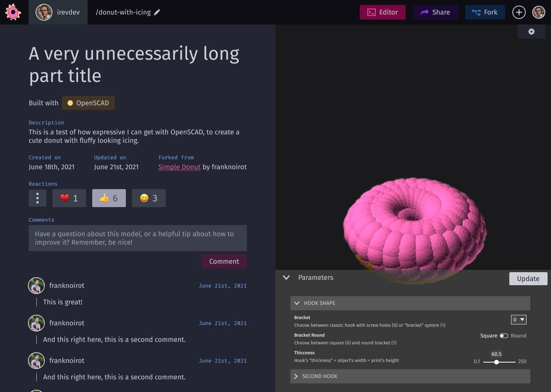Image resolution: width=551 pixels, height=392 pixels.
Task: Click the Share arrow icon
Action: pyautogui.click(x=424, y=12)
